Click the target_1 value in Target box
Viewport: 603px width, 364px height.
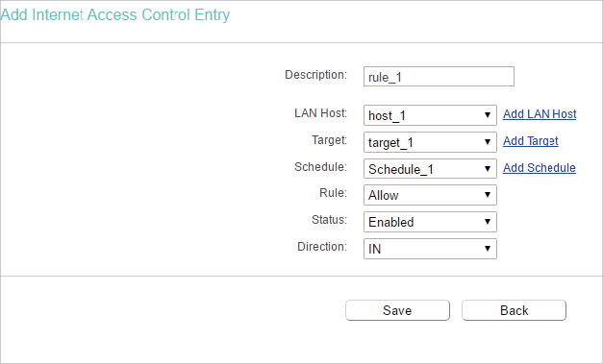[x=390, y=143]
